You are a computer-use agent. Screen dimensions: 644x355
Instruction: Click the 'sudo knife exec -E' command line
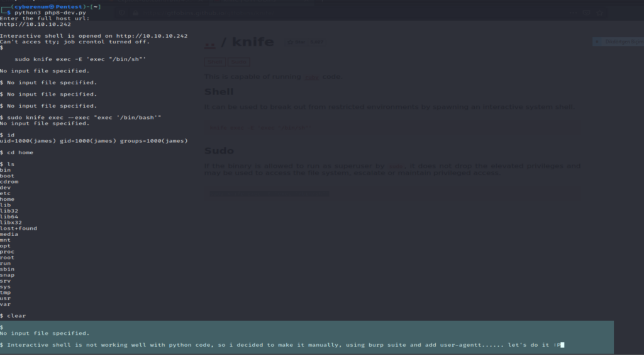[x=80, y=59]
